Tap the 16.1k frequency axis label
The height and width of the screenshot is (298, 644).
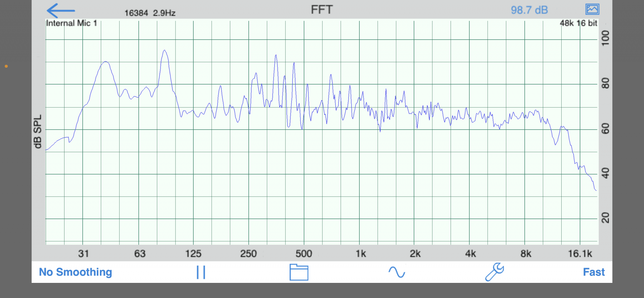coord(580,254)
